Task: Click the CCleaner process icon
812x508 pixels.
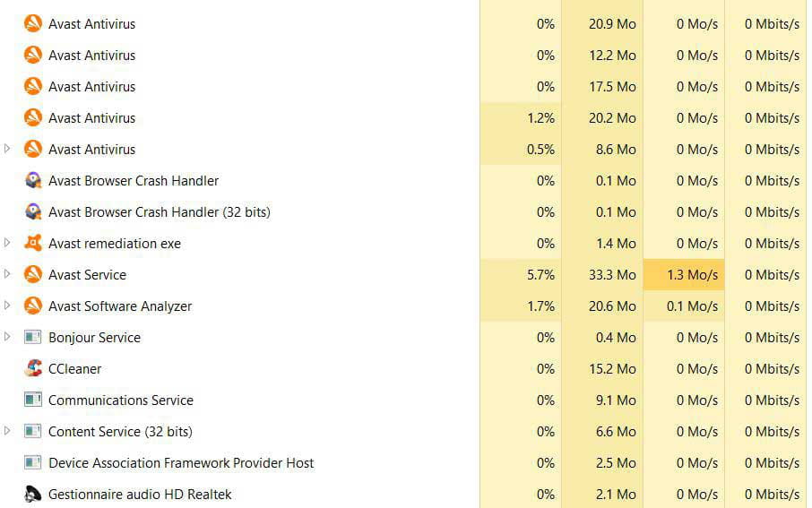Action: [33, 369]
